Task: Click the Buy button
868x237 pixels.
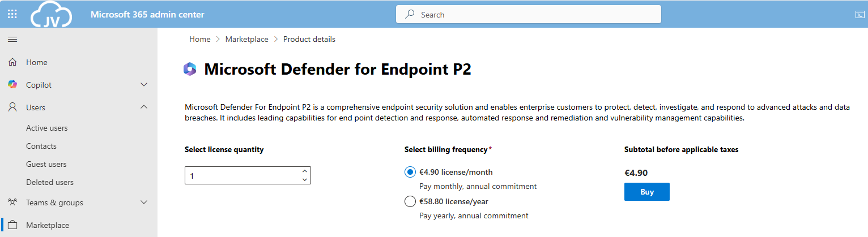Action: pyautogui.click(x=646, y=192)
